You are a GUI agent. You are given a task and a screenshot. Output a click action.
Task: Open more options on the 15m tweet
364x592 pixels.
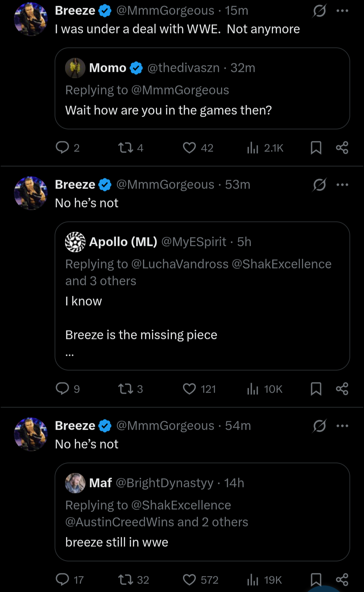click(342, 11)
